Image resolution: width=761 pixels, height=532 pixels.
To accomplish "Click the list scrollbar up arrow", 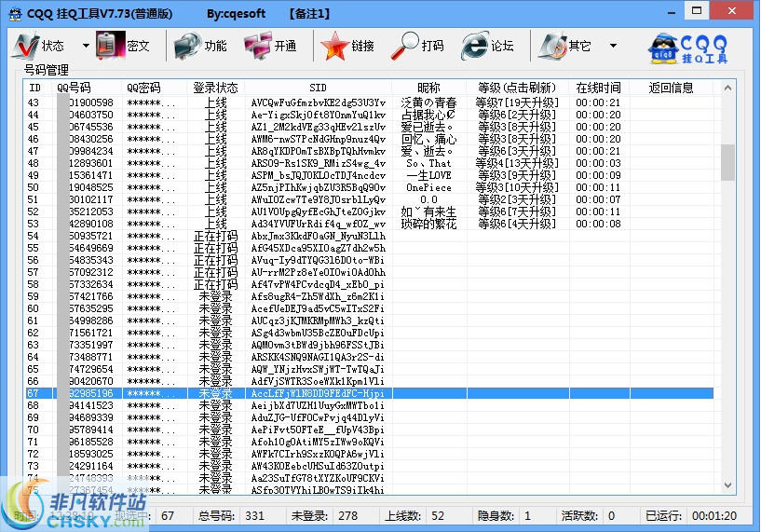I will click(727, 88).
